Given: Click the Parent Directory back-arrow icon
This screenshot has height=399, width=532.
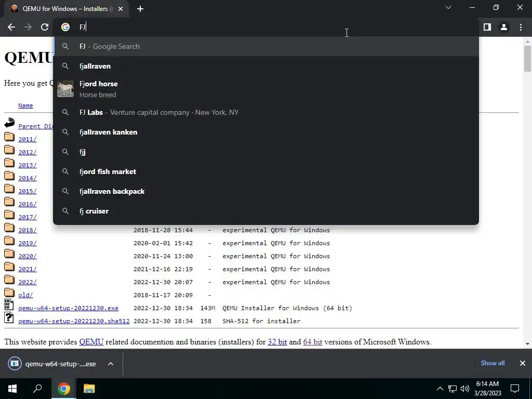Looking at the screenshot, I should 9,123.
